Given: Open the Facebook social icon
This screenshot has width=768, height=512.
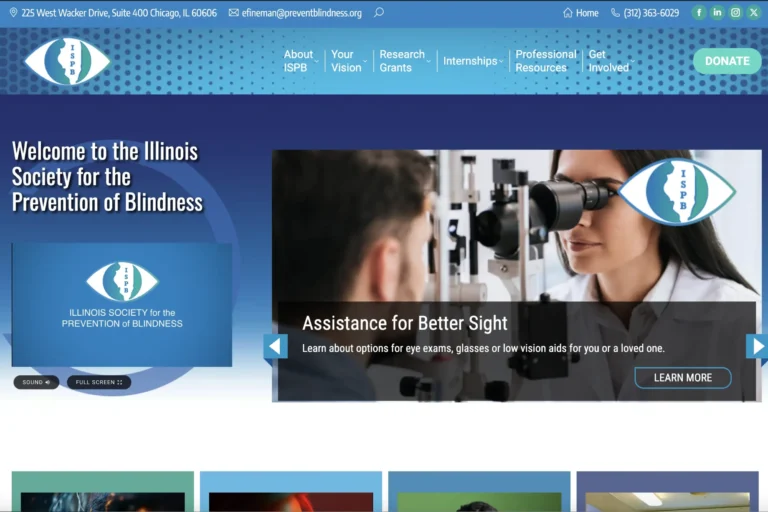Looking at the screenshot, I should (x=698, y=13).
